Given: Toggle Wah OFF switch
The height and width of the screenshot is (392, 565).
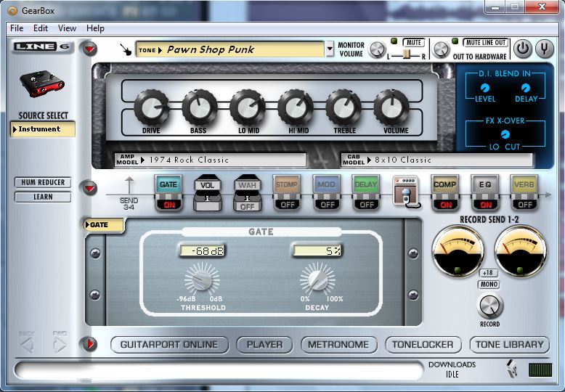Looking at the screenshot, I should [x=248, y=207].
